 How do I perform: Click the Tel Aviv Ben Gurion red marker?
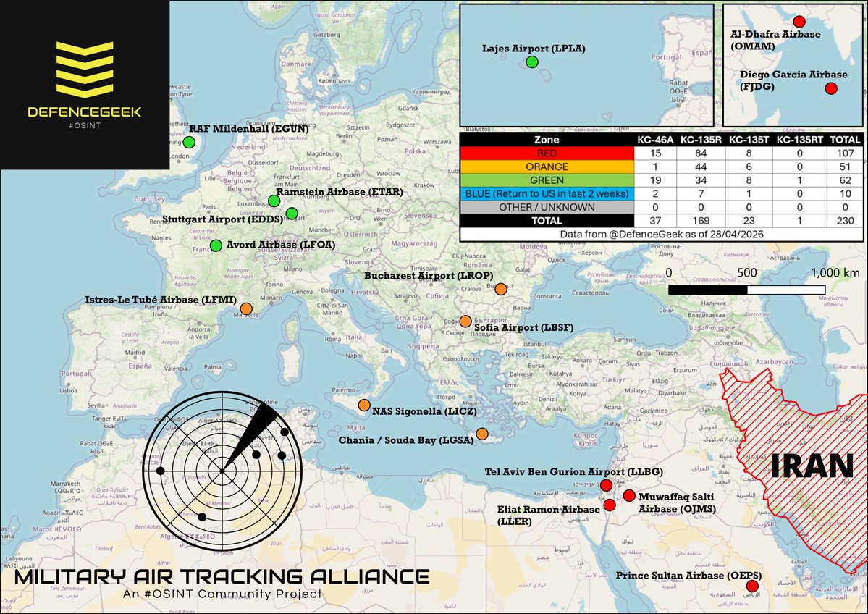pos(606,485)
